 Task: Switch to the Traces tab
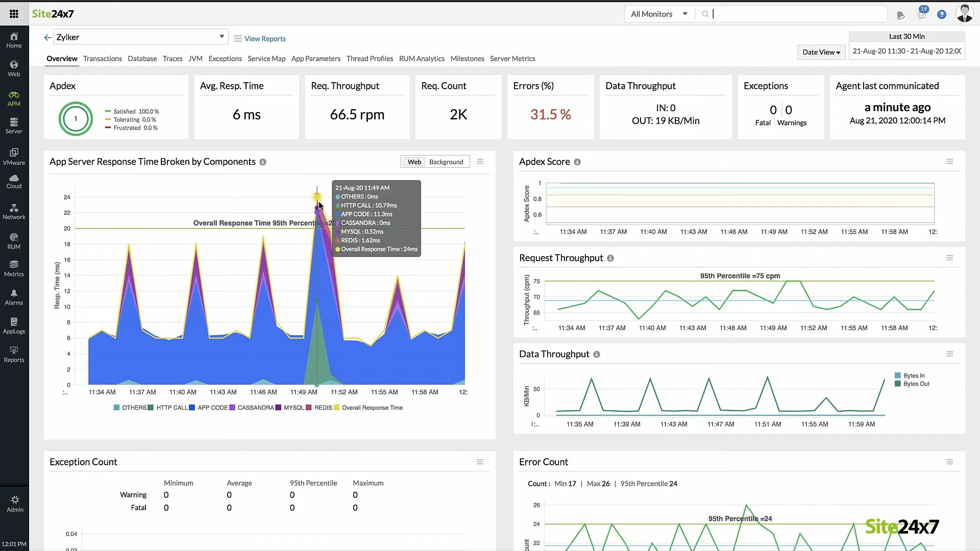point(173,59)
